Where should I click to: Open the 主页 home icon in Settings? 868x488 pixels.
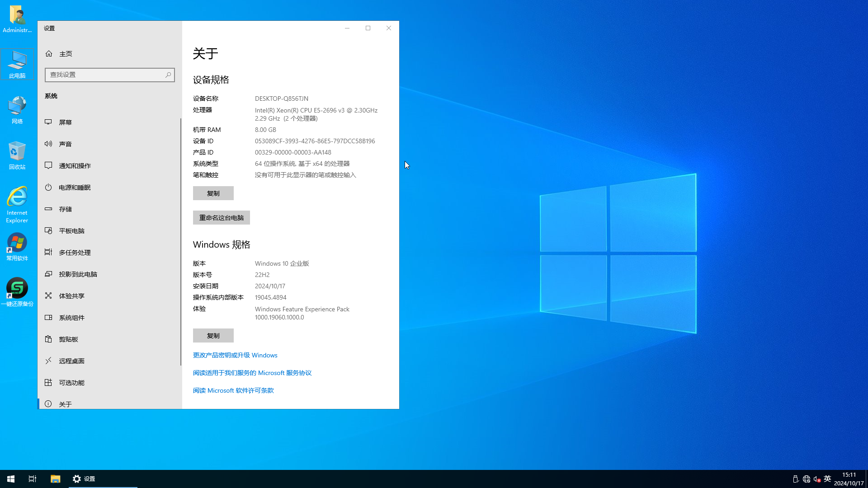[49, 54]
